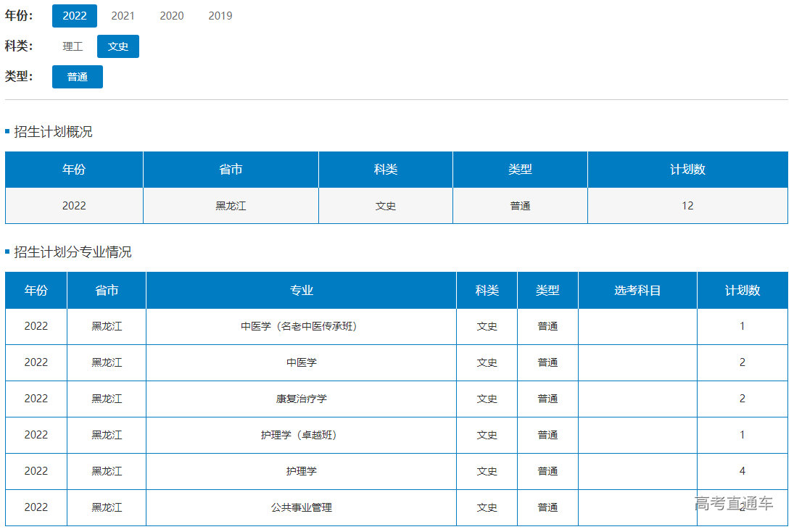Screen dimensions: 794x532
Task: Choose the 2020 year option
Action: coord(171,16)
